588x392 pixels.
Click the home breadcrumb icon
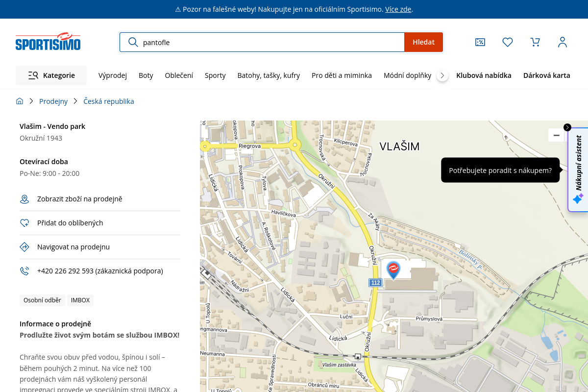[20, 101]
